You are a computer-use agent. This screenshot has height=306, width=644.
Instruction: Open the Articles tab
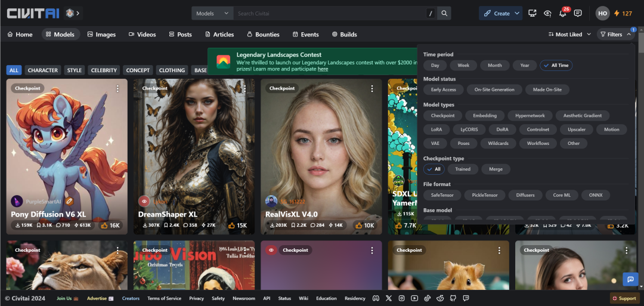pos(219,35)
